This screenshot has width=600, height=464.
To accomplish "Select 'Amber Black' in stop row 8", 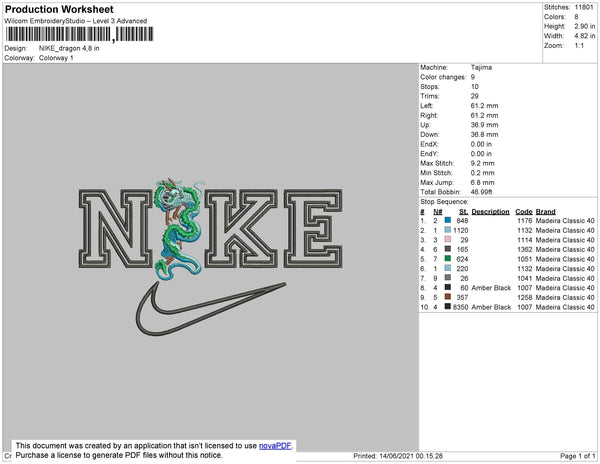I will [491, 288].
